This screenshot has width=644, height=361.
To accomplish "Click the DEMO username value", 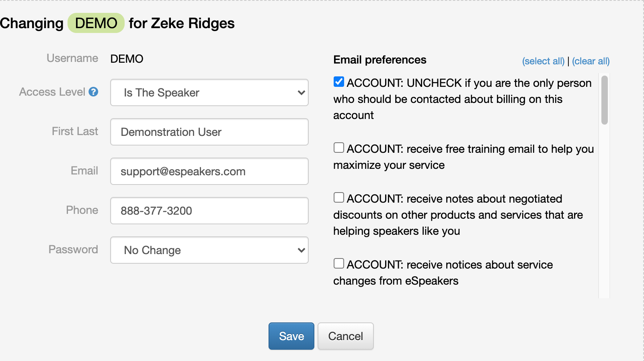I will 127,59.
